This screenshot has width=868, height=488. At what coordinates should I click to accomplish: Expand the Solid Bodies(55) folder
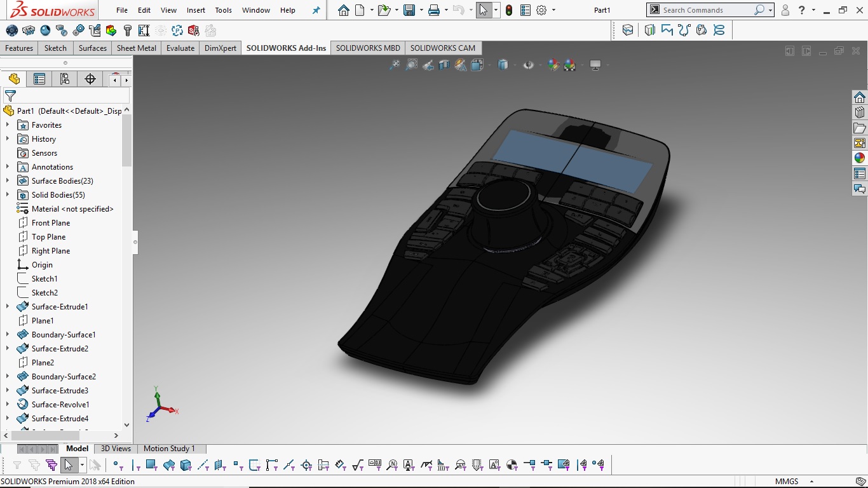(8, 195)
